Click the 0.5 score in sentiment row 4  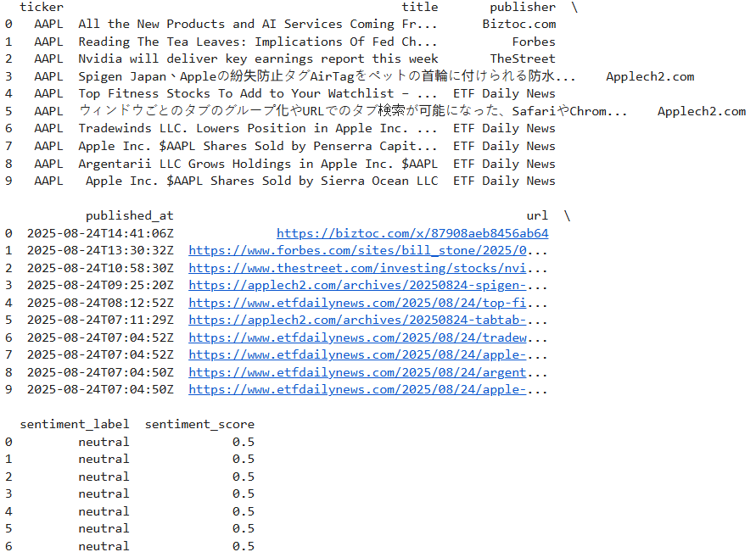[244, 511]
